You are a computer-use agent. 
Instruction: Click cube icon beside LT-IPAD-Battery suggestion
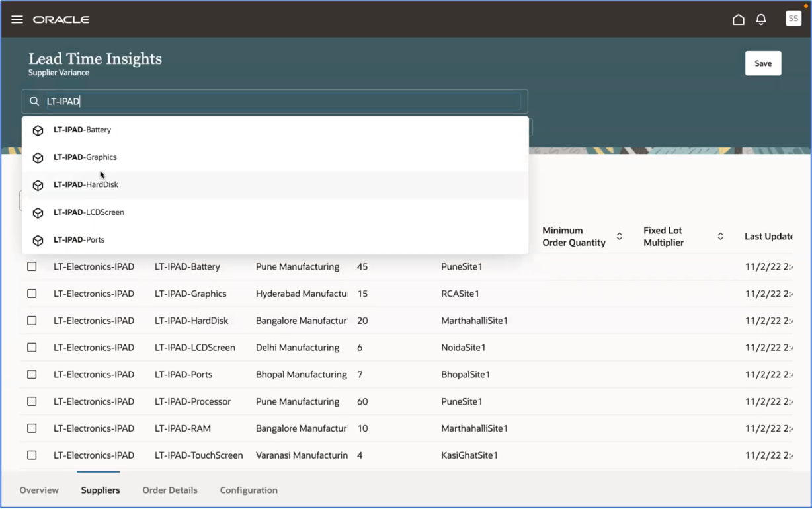coord(38,130)
